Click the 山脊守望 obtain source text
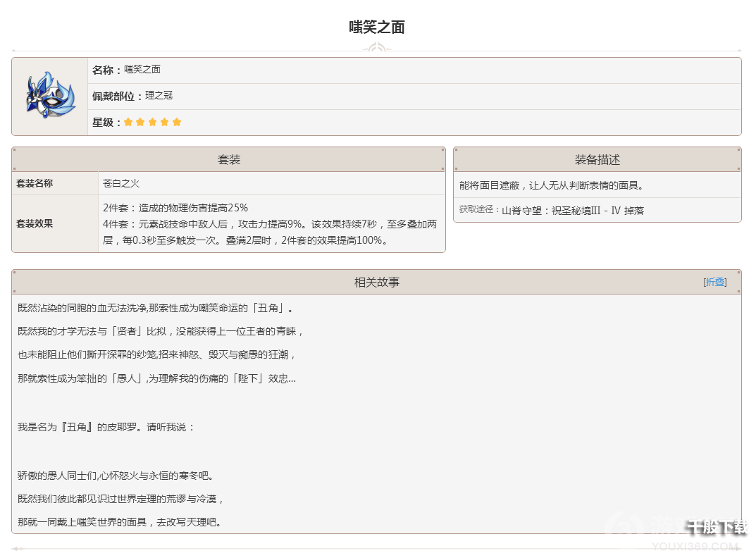This screenshot has height=558, width=756. [x=572, y=210]
